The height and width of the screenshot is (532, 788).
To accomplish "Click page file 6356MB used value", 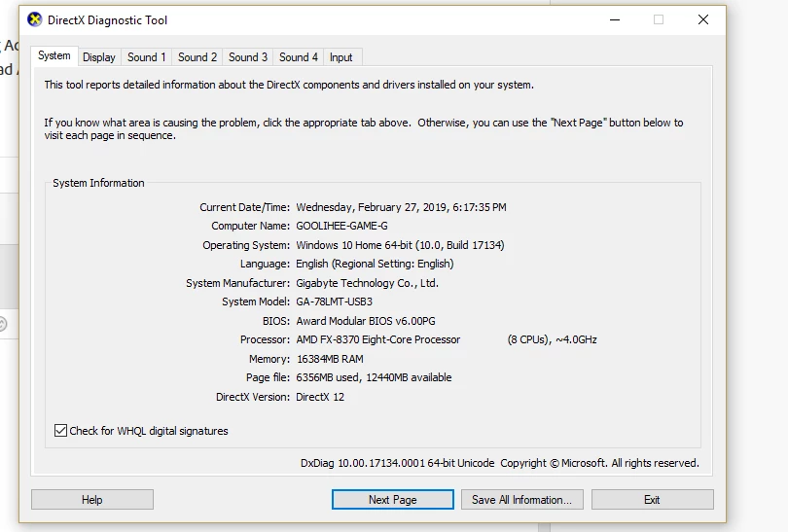I will point(328,377).
